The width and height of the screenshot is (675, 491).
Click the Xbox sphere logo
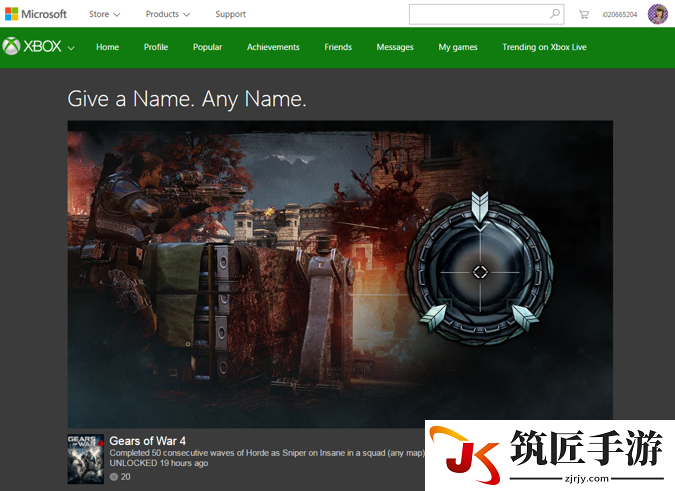point(11,46)
